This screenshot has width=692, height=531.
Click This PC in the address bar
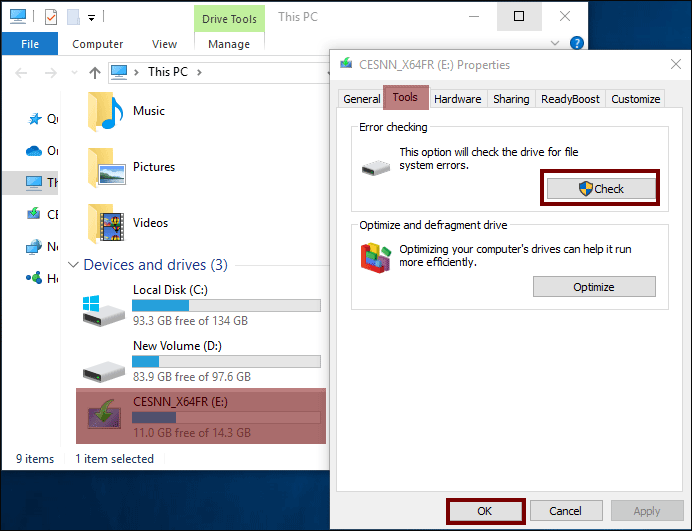[168, 72]
